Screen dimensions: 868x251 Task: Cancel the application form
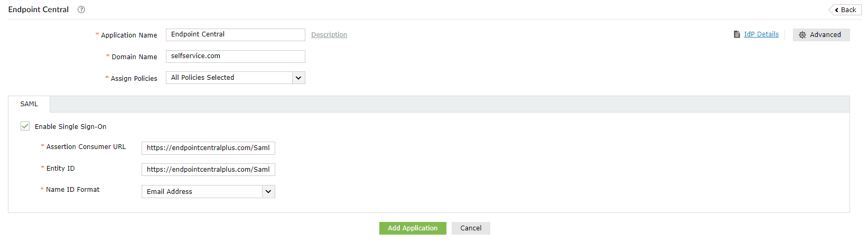coord(471,228)
